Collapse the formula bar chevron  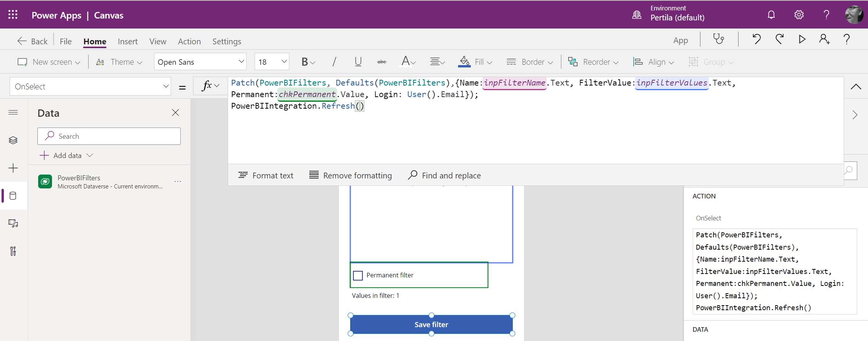856,87
